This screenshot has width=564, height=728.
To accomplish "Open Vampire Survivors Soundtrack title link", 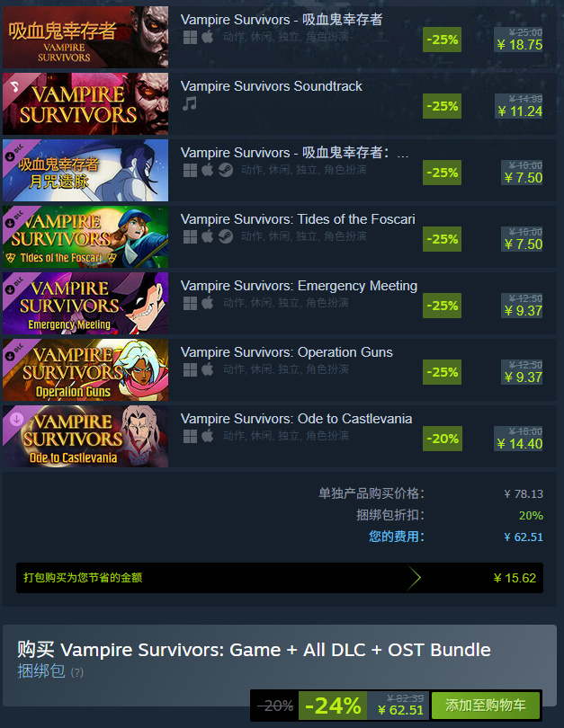I will 272,86.
